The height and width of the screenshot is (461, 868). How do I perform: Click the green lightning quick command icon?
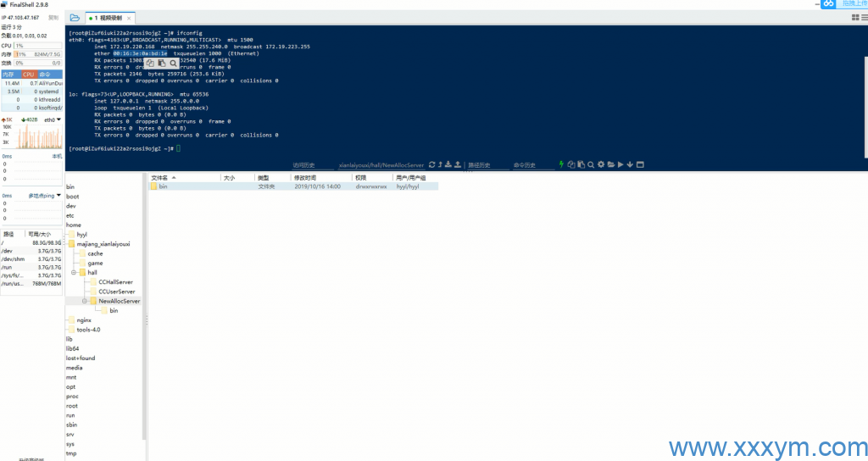click(x=561, y=164)
